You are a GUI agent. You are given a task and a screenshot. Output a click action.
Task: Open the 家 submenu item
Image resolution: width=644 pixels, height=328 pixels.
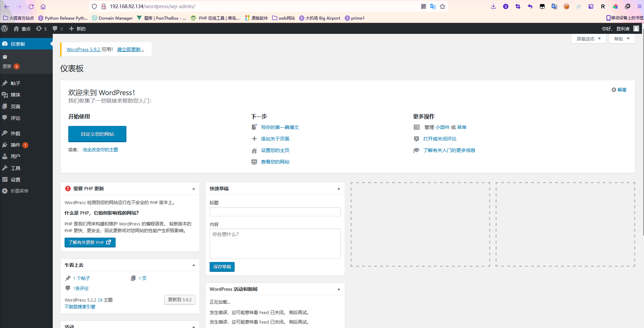point(5,57)
